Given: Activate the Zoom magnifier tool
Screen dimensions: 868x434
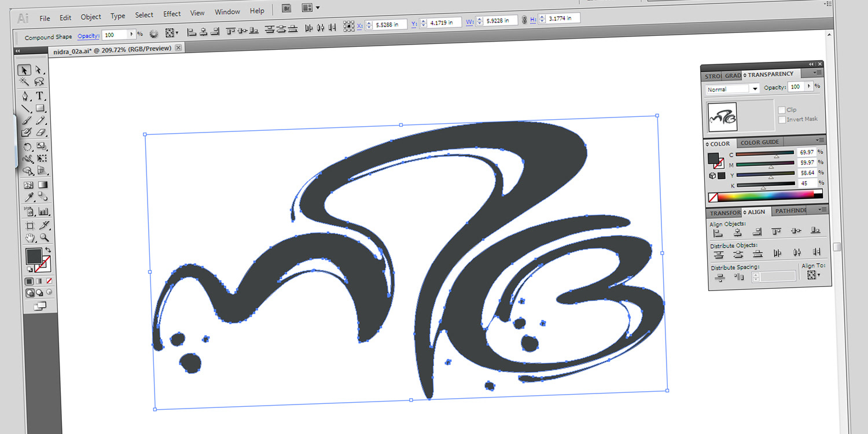Looking at the screenshot, I should click(x=45, y=238).
